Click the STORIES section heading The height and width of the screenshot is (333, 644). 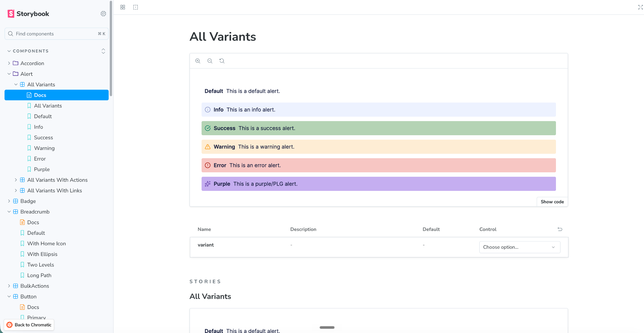click(205, 281)
